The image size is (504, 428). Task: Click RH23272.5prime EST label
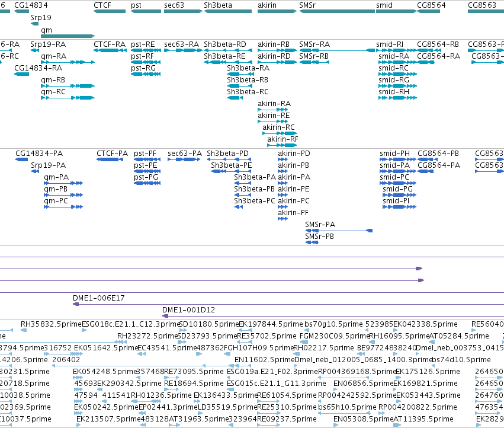pyautogui.click(x=147, y=336)
